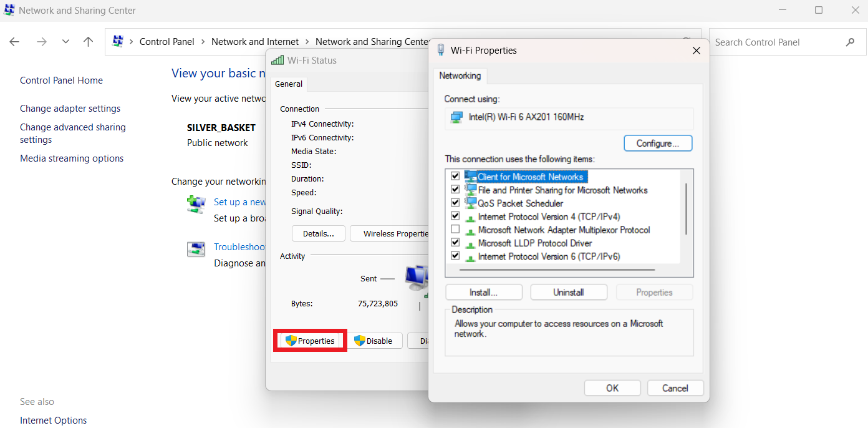The height and width of the screenshot is (428, 868).
Task: Click the Control Panel breadcrumb
Action: (167, 42)
